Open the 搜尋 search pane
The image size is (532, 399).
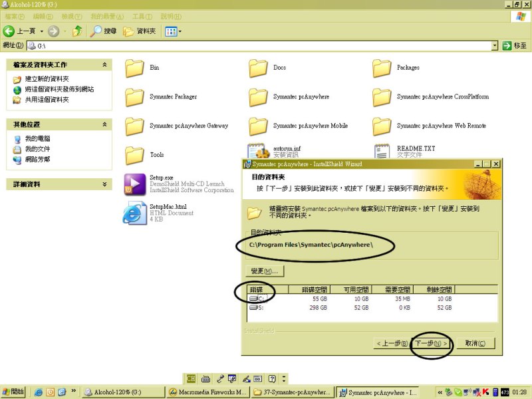pos(104,31)
